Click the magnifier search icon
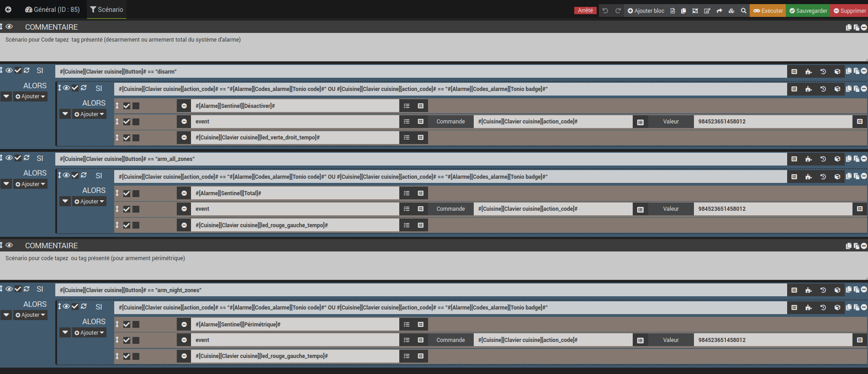The width and height of the screenshot is (868, 374). point(744,11)
